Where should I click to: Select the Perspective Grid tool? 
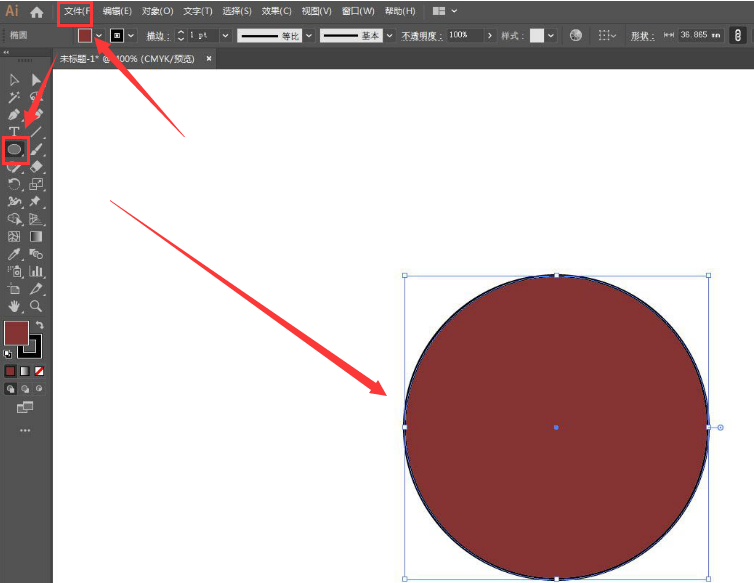point(36,219)
